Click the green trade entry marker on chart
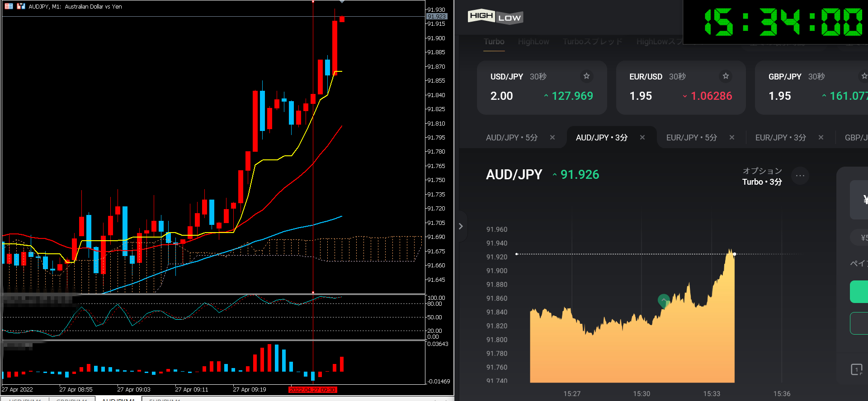The image size is (868, 401). coord(663,300)
